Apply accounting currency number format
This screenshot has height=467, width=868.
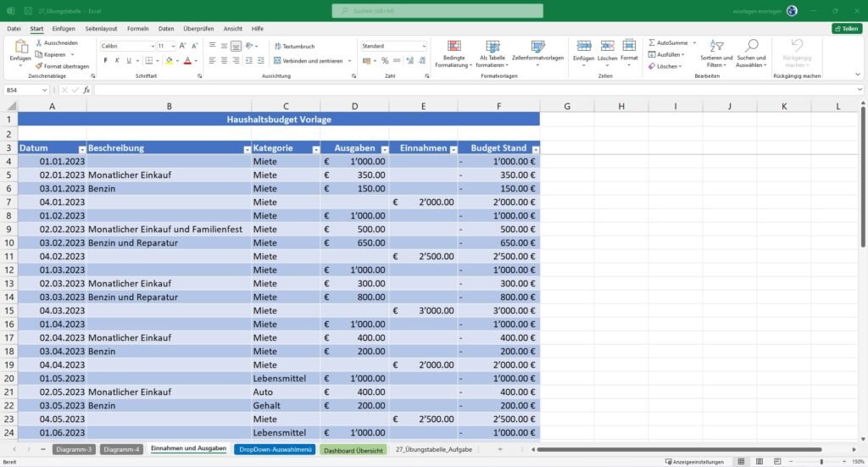366,61
